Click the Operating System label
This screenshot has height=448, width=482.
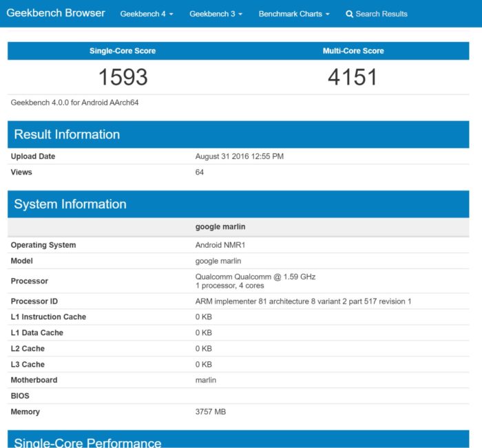43,245
